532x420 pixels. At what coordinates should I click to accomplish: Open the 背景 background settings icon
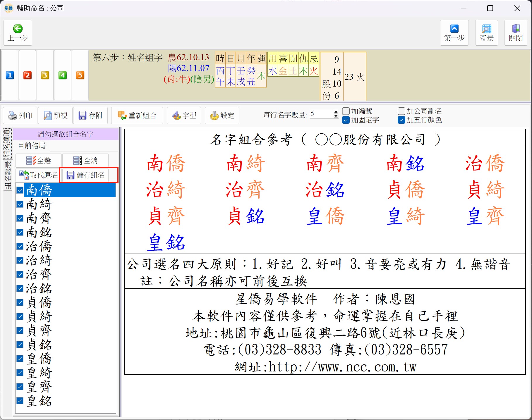point(486,32)
